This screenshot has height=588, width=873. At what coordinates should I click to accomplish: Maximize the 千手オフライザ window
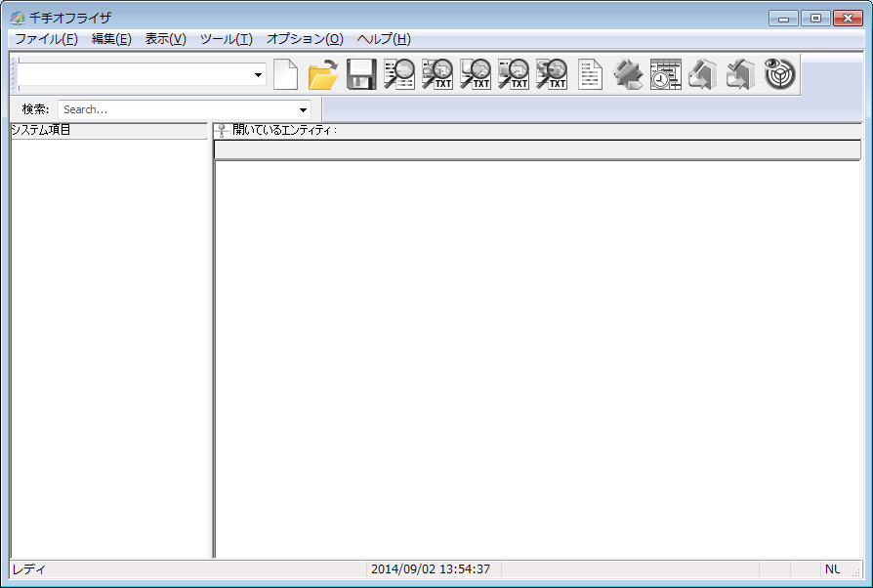coord(815,19)
